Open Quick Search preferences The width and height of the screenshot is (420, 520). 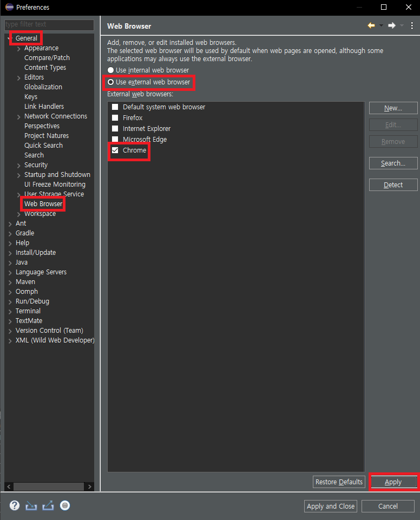point(43,145)
